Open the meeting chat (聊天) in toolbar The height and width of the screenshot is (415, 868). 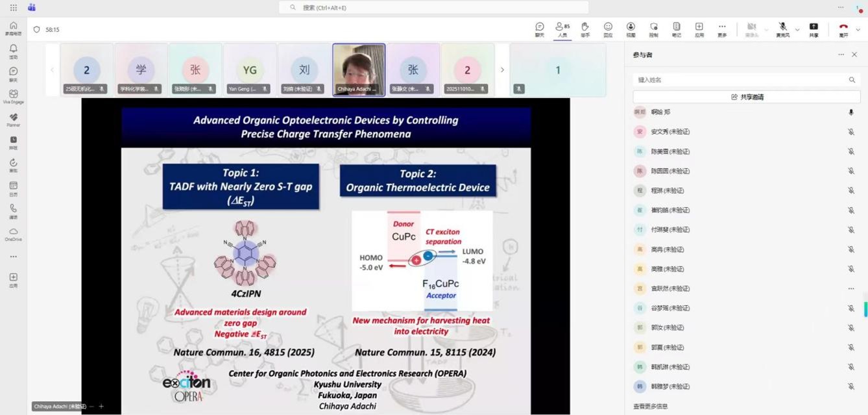[x=539, y=29]
